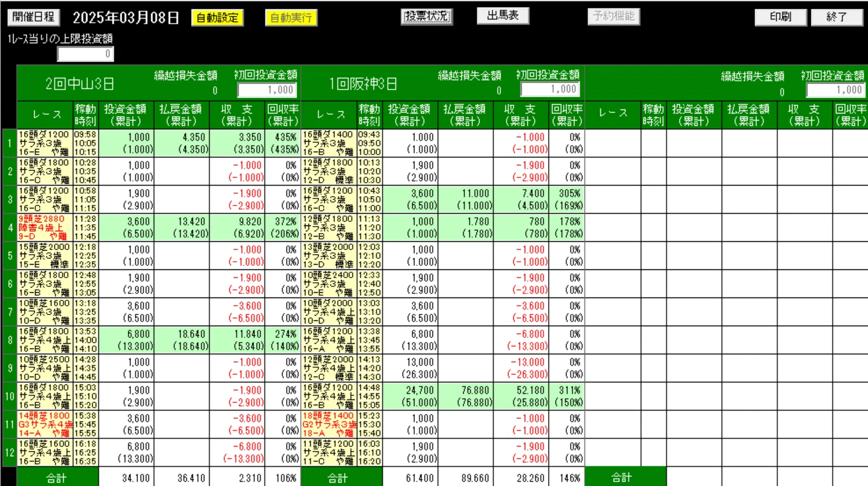Click row number 12 on the left edge
This screenshot has height=486, width=868.
click(x=9, y=452)
